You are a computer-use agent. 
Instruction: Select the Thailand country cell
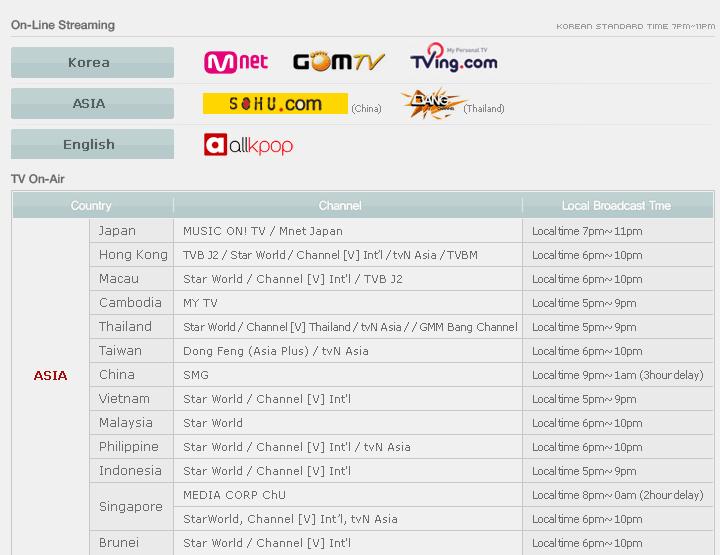pyautogui.click(x=131, y=326)
